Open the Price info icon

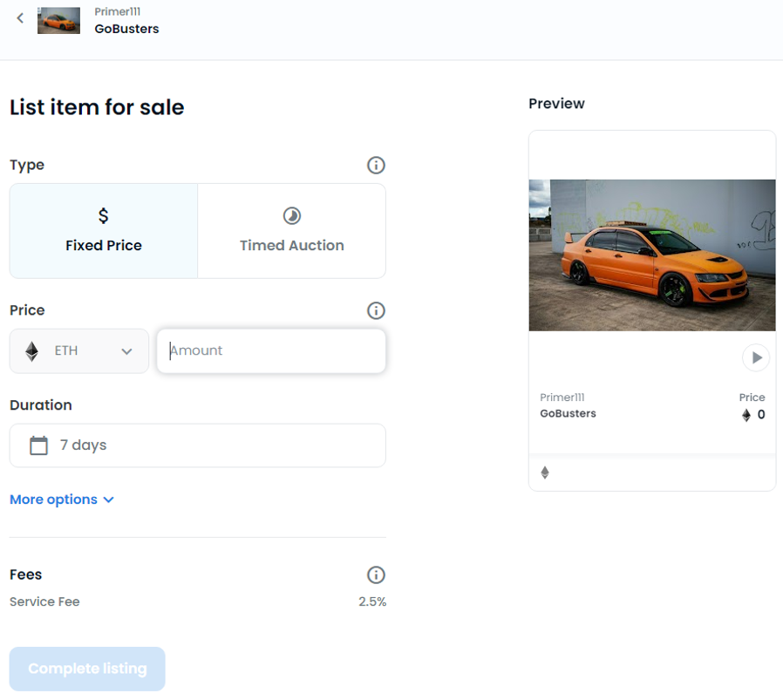click(376, 310)
